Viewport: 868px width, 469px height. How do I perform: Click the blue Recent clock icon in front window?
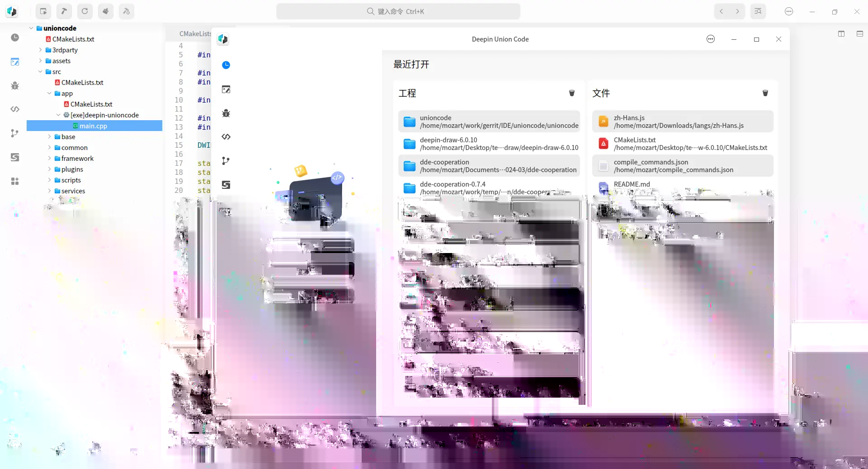coord(226,65)
